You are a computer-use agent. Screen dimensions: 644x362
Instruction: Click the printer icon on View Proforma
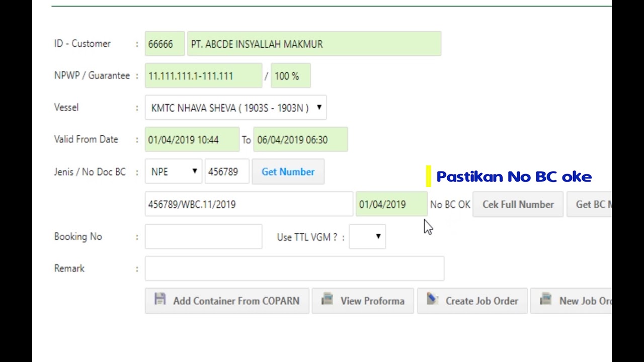tap(327, 299)
